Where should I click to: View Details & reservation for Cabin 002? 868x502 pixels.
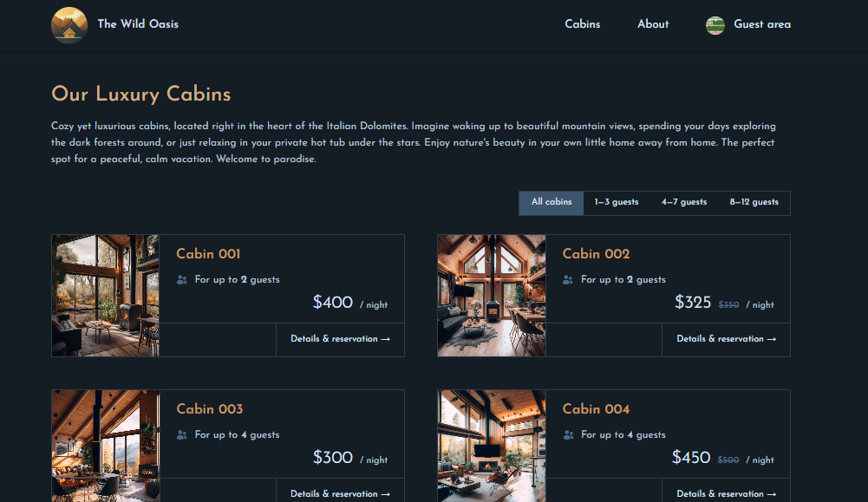point(726,339)
